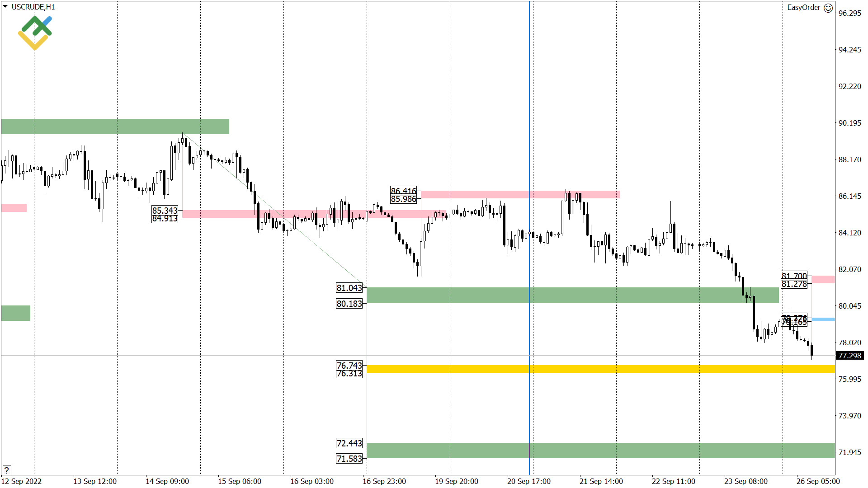Click the question mark help icon

click(x=6, y=470)
